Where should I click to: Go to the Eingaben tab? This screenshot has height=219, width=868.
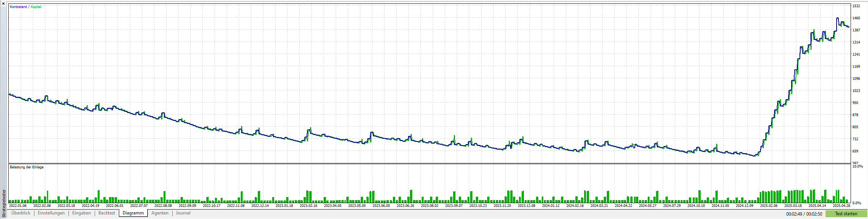click(81, 213)
